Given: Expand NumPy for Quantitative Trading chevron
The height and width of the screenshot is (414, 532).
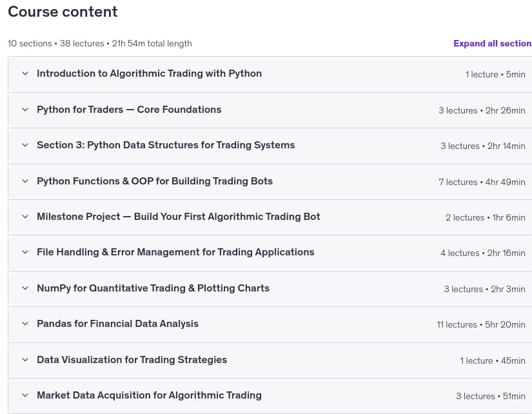Looking at the screenshot, I should coord(25,288).
